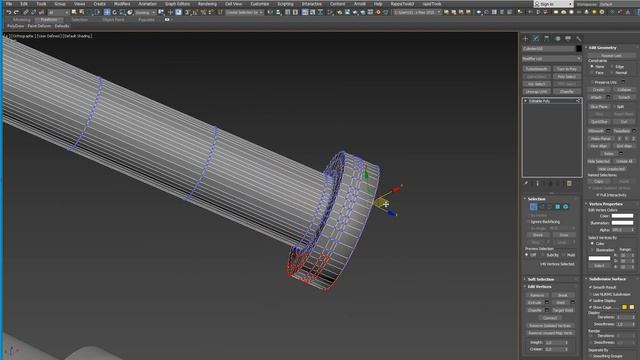This screenshot has height=360, width=640.
Task: Click the Mirror tool icon
Action: [270, 12]
